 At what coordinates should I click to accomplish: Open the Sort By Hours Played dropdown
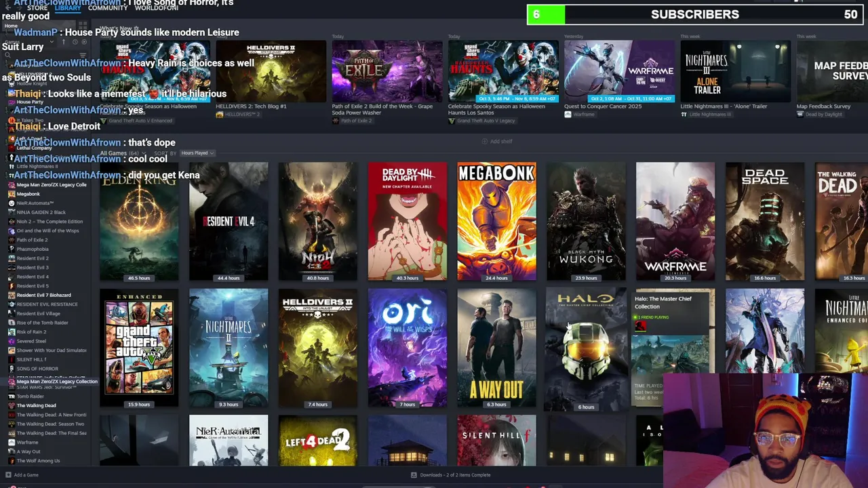coord(197,153)
